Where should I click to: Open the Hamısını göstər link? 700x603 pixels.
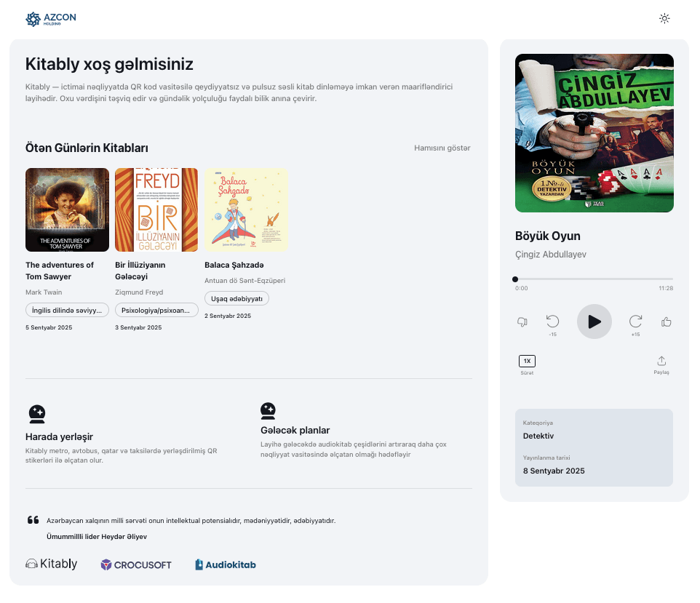point(442,148)
